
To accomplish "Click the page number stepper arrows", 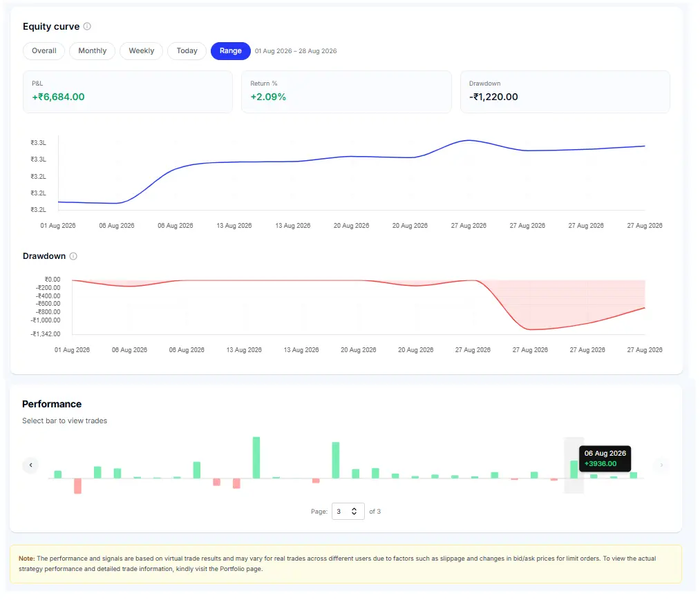I will pyautogui.click(x=354, y=511).
